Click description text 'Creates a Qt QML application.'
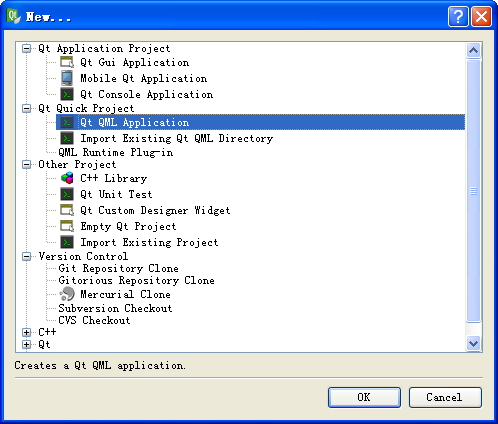Image resolution: width=498 pixels, height=424 pixels. click(100, 366)
